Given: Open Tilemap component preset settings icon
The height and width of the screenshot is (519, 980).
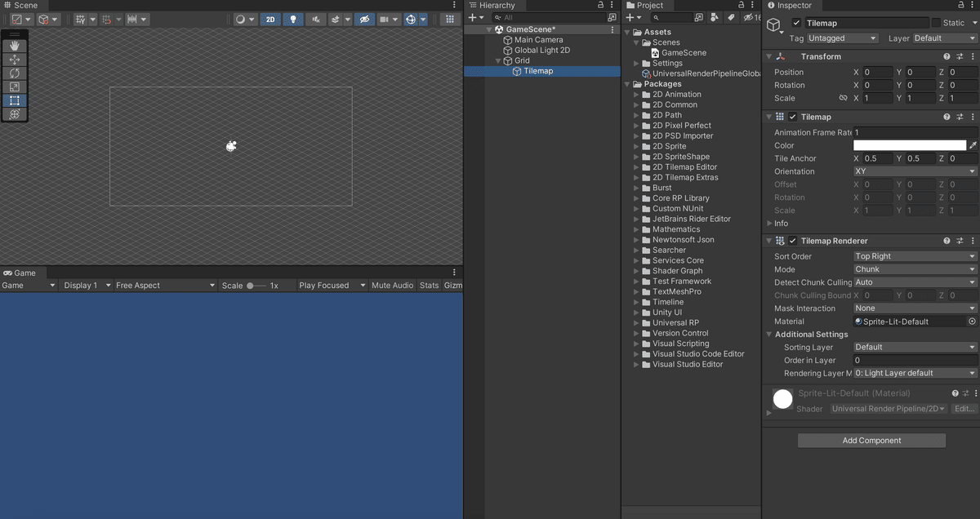Looking at the screenshot, I should [960, 117].
